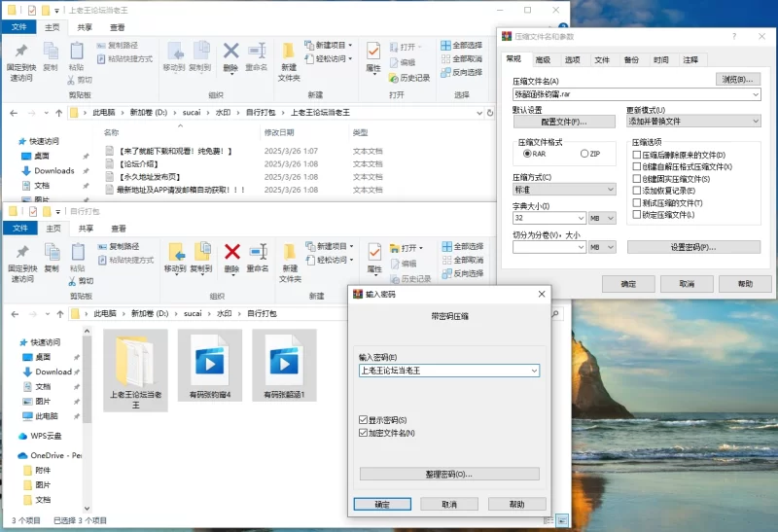This screenshot has height=532, width=778.
Task: Toggle the 加密文件名 checkbox
Action: [x=364, y=432]
